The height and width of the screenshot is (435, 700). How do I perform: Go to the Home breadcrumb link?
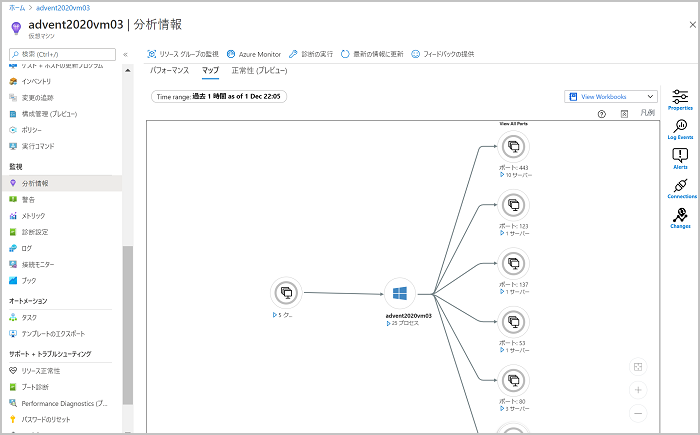[x=17, y=8]
